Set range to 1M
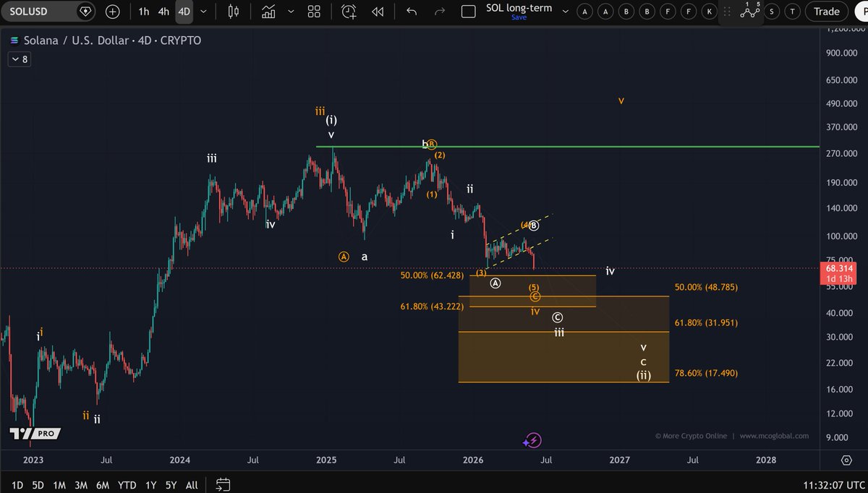 [x=60, y=484]
